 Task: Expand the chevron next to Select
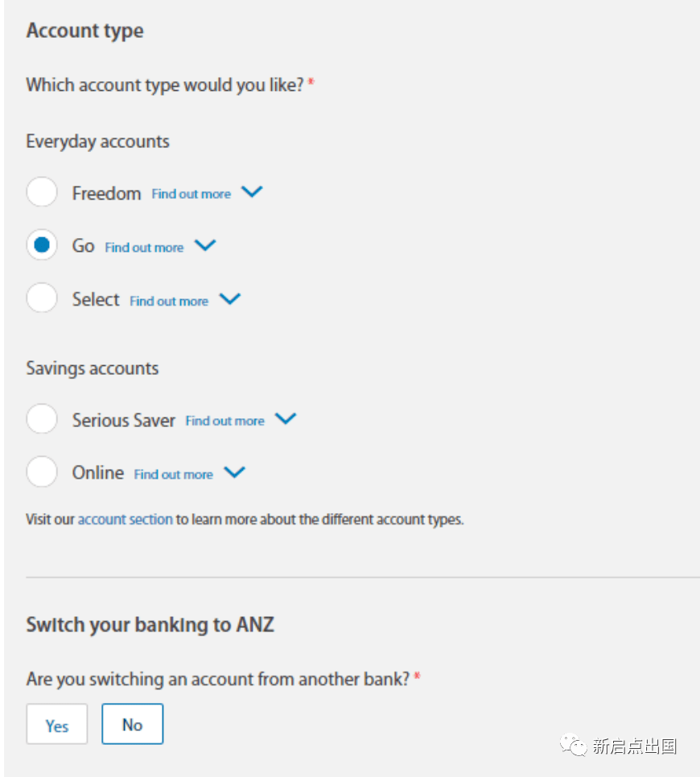pyautogui.click(x=230, y=298)
